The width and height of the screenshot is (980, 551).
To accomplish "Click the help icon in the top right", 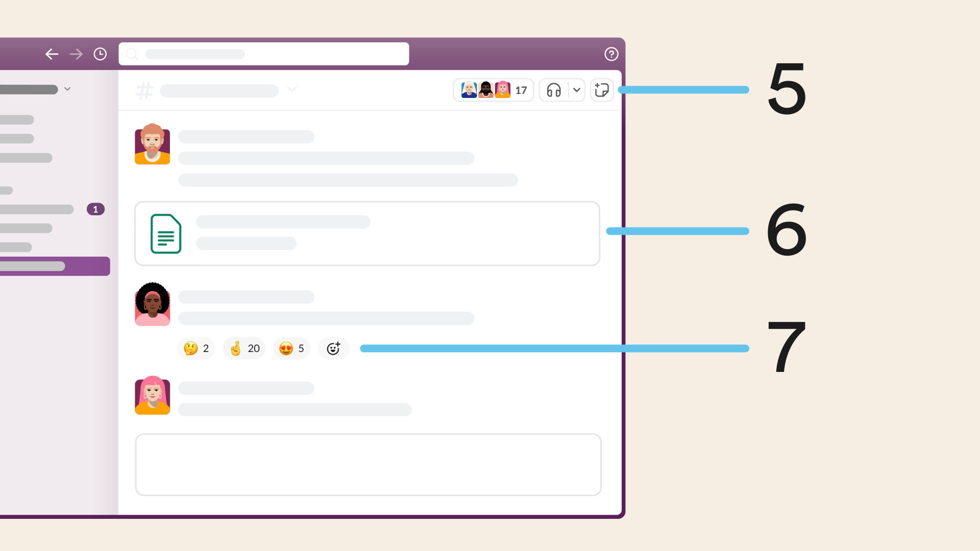I will click(x=611, y=54).
